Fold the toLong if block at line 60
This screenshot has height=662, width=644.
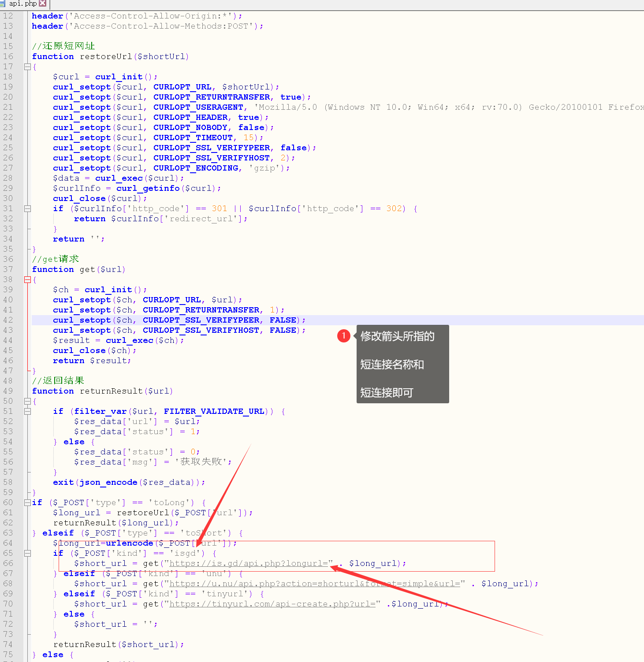[27, 503]
